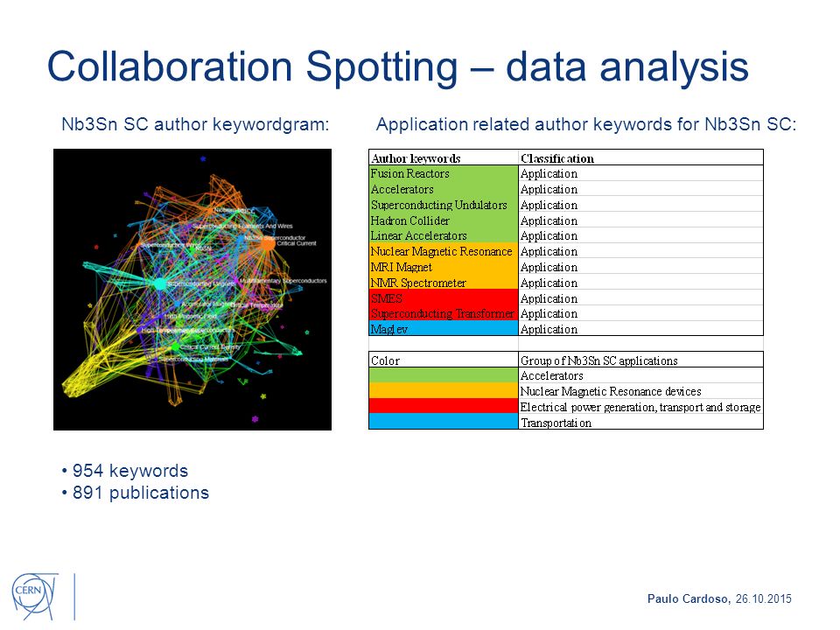Click 'Superconducting Filaments And Wires' graph label
Screen dimensions: 840x630
tap(242, 226)
